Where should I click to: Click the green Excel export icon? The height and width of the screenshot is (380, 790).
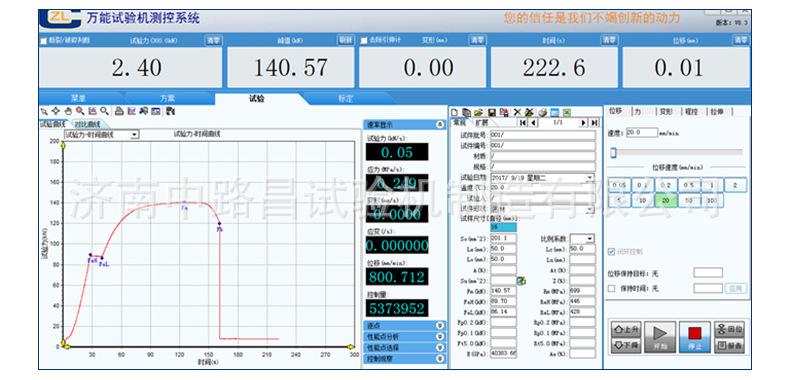pyautogui.click(x=567, y=112)
